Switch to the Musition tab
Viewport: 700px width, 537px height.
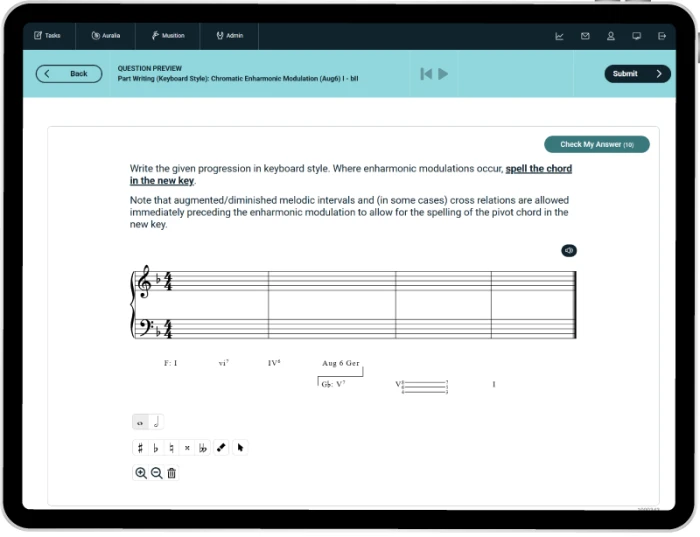[x=168, y=36]
